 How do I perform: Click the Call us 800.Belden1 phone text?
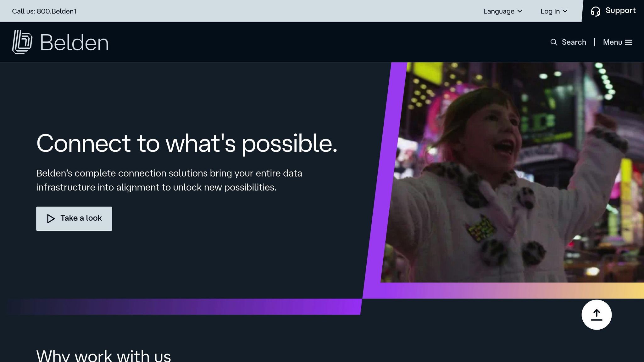click(44, 11)
